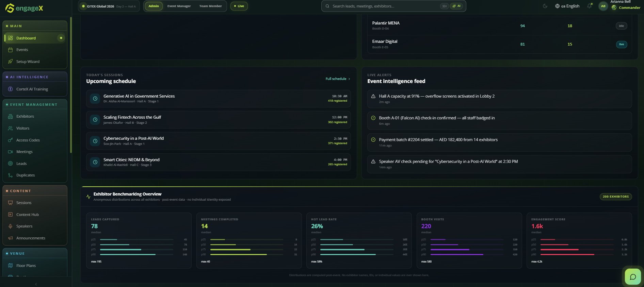
Task: Click the Exhibitors building icon
Action: [10, 116]
